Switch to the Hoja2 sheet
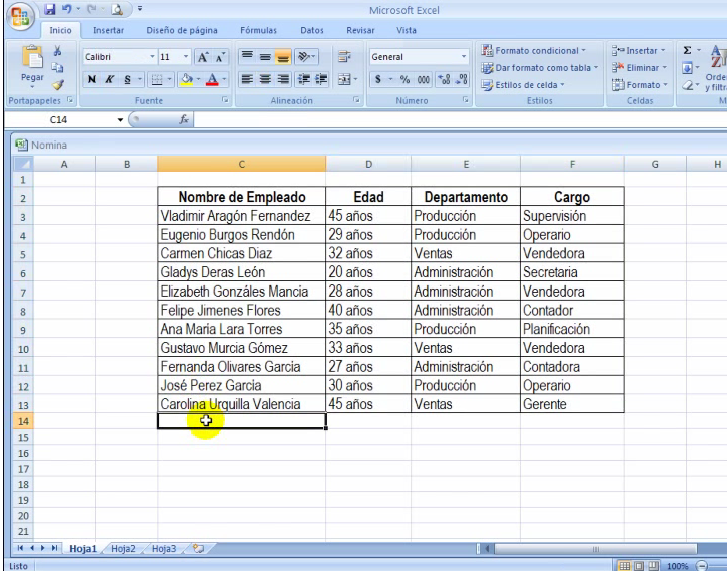 pos(123,549)
